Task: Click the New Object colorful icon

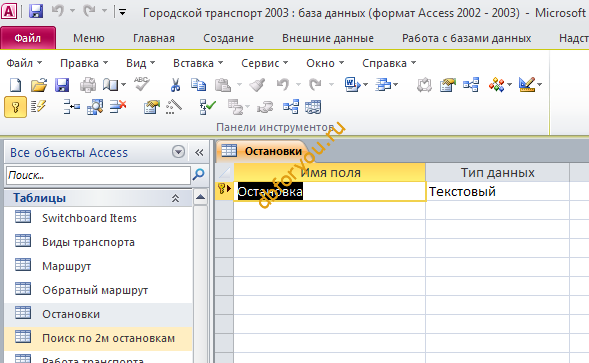Action: [x=496, y=85]
